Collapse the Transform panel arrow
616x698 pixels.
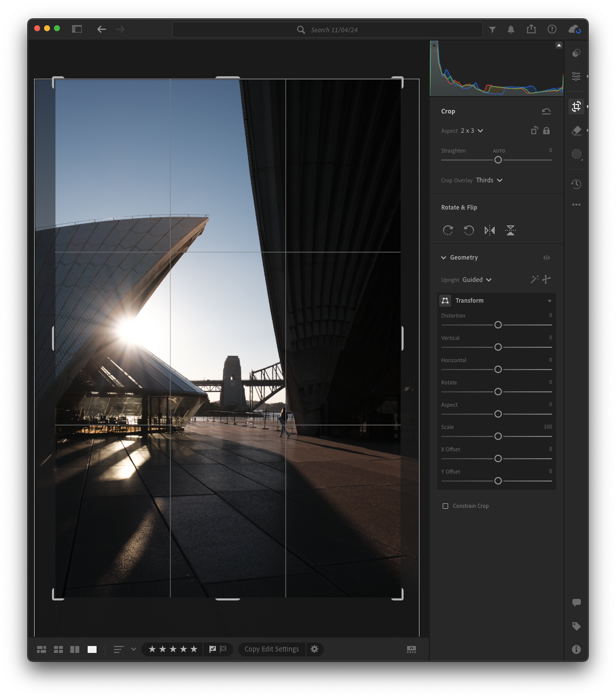(550, 301)
